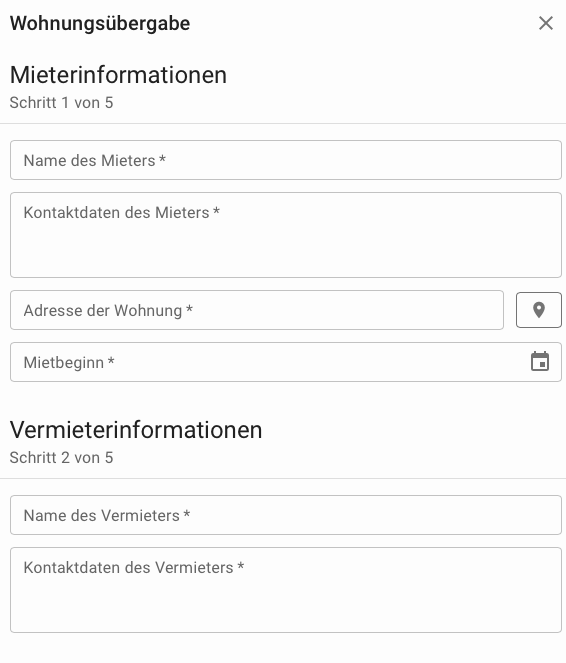Close the Wohnungsübergabe dialog
Image resolution: width=566 pixels, height=663 pixels.
click(x=546, y=23)
